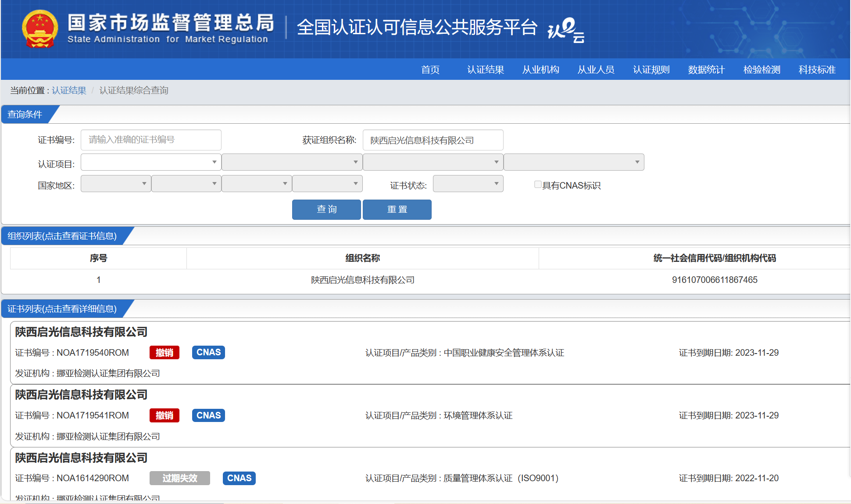
Task: Open the 从业机构 navigation menu
Action: click(541, 70)
